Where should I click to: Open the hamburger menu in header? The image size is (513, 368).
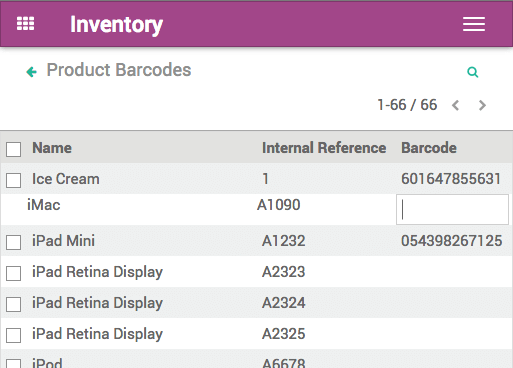(474, 24)
